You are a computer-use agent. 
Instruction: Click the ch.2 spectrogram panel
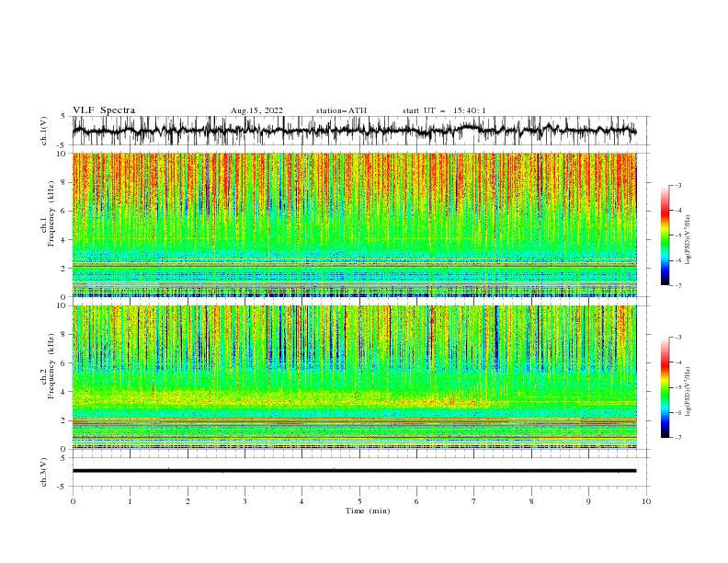point(354,377)
